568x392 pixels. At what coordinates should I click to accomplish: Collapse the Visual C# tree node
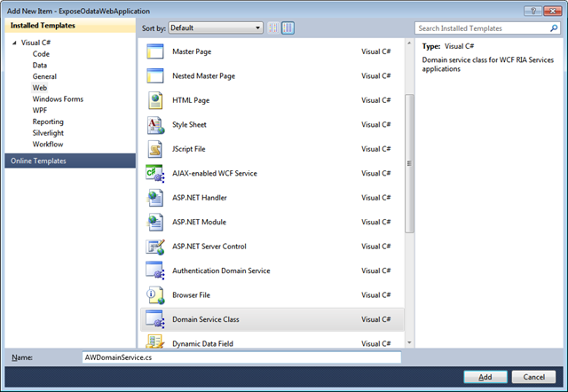pos(14,43)
